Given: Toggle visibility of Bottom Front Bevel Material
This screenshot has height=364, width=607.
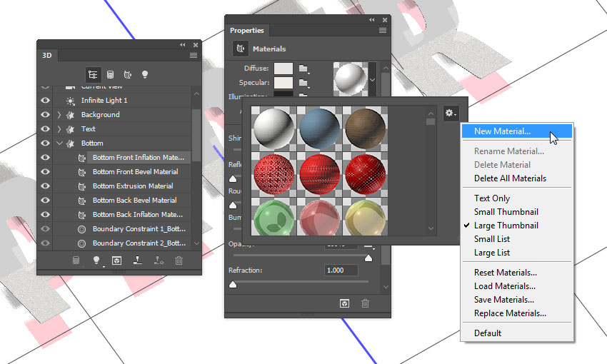Looking at the screenshot, I should click(45, 172).
